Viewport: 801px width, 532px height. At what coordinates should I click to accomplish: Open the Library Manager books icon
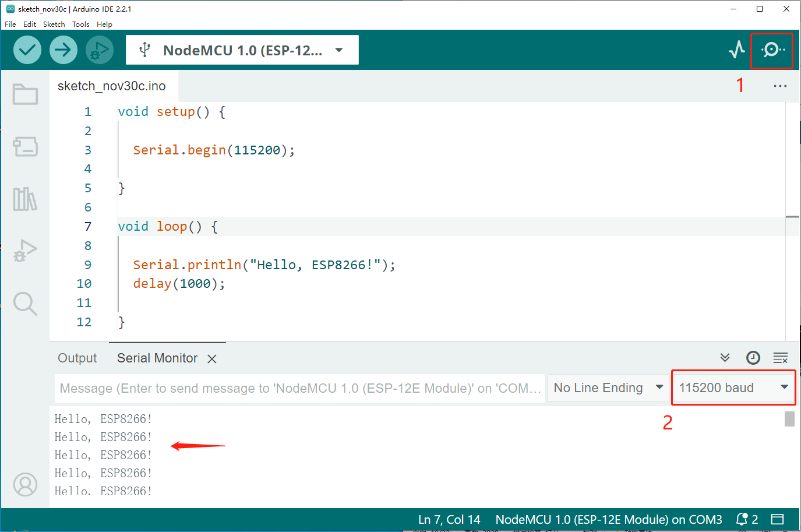[25, 199]
